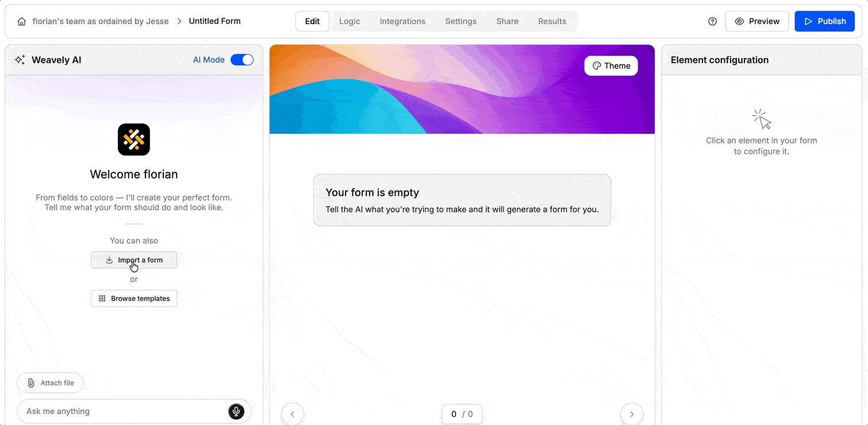The height and width of the screenshot is (425, 868).
Task: Publish the form
Action: point(824,21)
